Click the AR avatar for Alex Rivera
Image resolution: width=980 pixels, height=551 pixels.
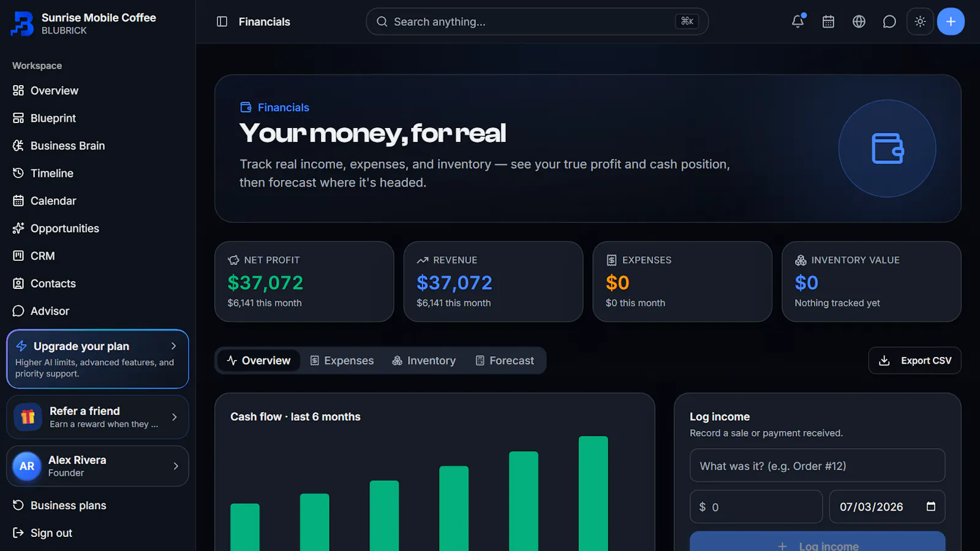pos(27,466)
